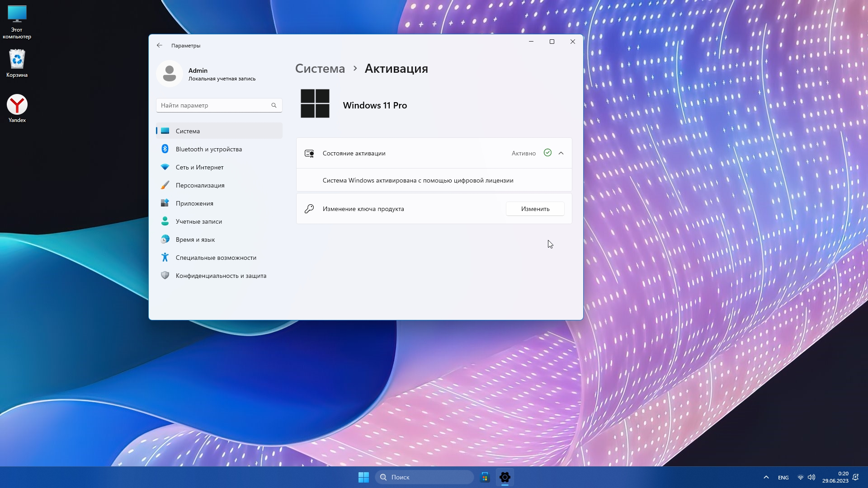Collapse the Состояние активации chevron
868x488 pixels.
561,153
